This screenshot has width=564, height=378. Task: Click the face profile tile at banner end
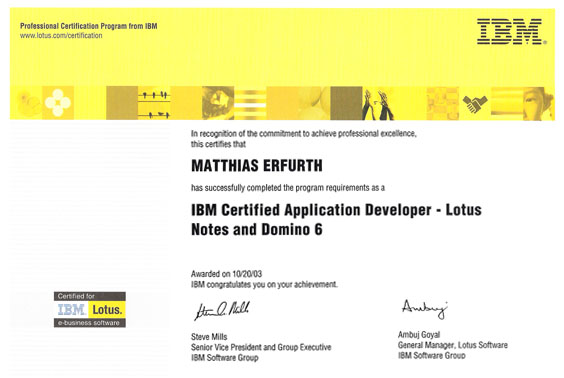pyautogui.click(x=539, y=104)
